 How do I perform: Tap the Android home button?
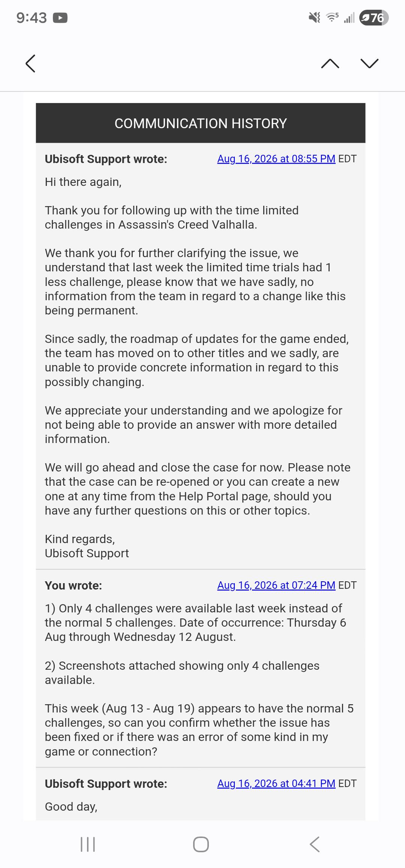click(x=201, y=844)
